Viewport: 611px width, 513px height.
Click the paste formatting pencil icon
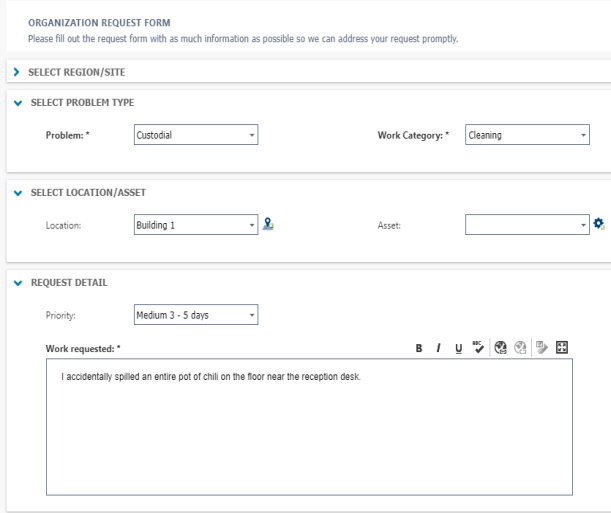[542, 347]
